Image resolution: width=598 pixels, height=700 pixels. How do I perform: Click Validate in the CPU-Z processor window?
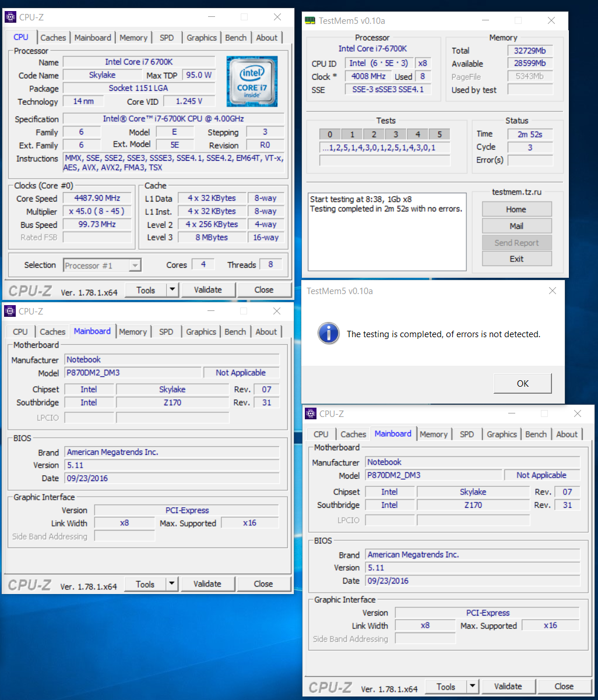pyautogui.click(x=208, y=289)
